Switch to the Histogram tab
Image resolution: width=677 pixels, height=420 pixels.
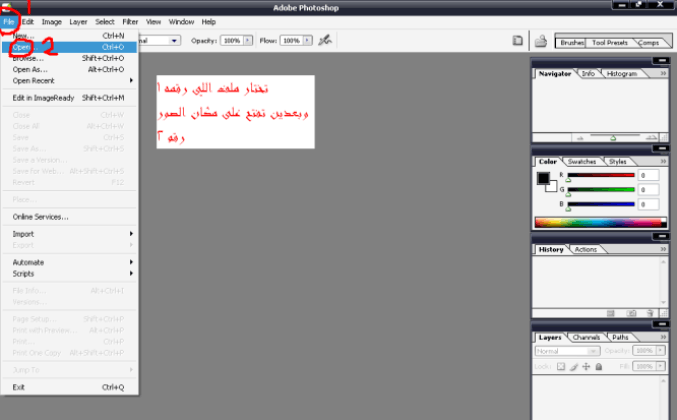(x=622, y=74)
